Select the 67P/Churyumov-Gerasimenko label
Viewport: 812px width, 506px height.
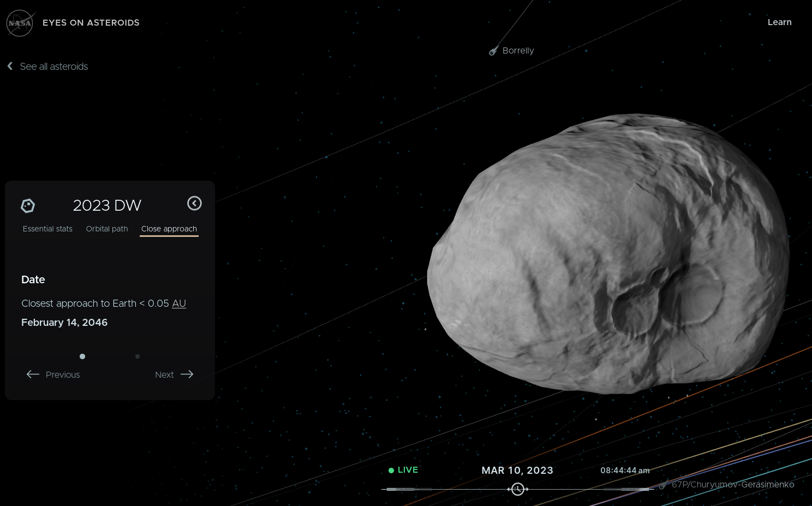click(733, 485)
